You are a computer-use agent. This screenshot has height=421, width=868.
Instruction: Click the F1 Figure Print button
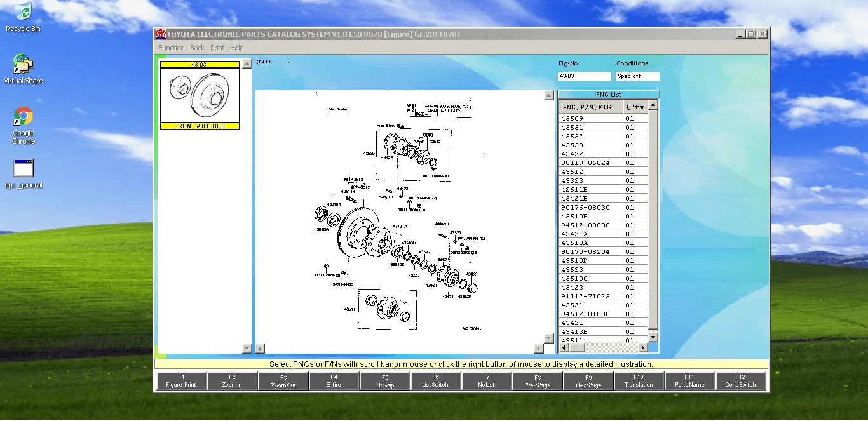[181, 381]
